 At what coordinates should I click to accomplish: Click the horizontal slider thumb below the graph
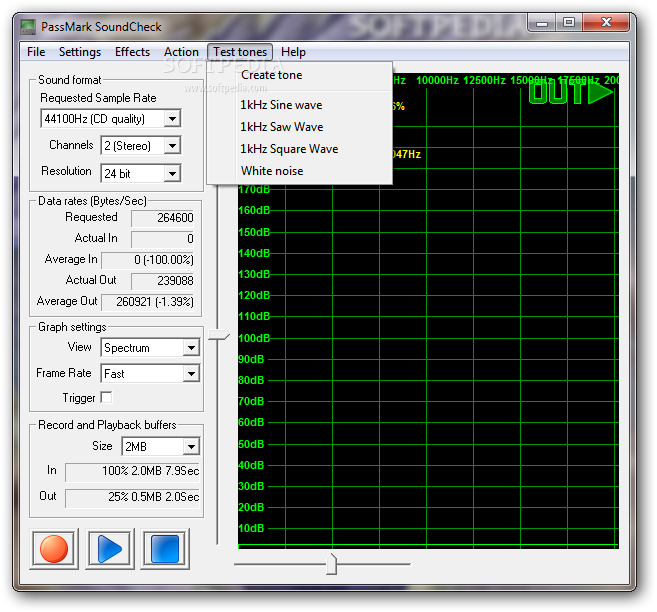331,564
